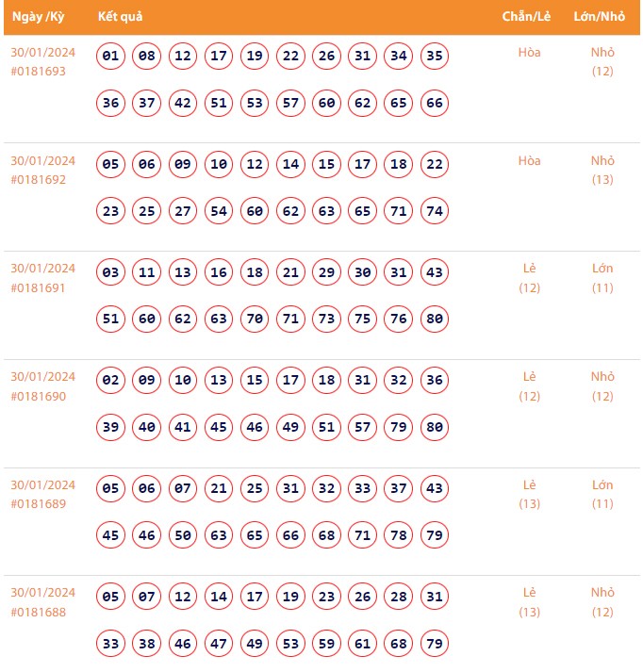Click the Hòa result for draw #0181692
The height and width of the screenshot is (672, 643).
pyautogui.click(x=530, y=161)
